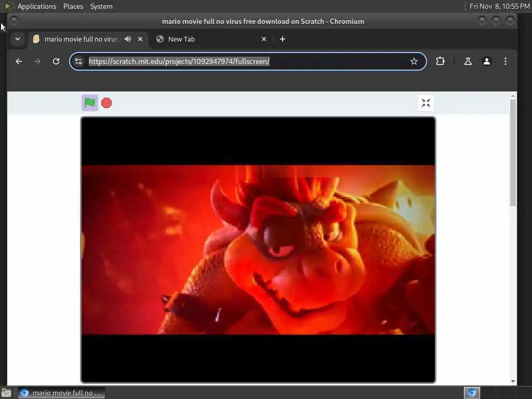Go back to the previous page
This screenshot has height=399, width=532.
click(x=19, y=61)
